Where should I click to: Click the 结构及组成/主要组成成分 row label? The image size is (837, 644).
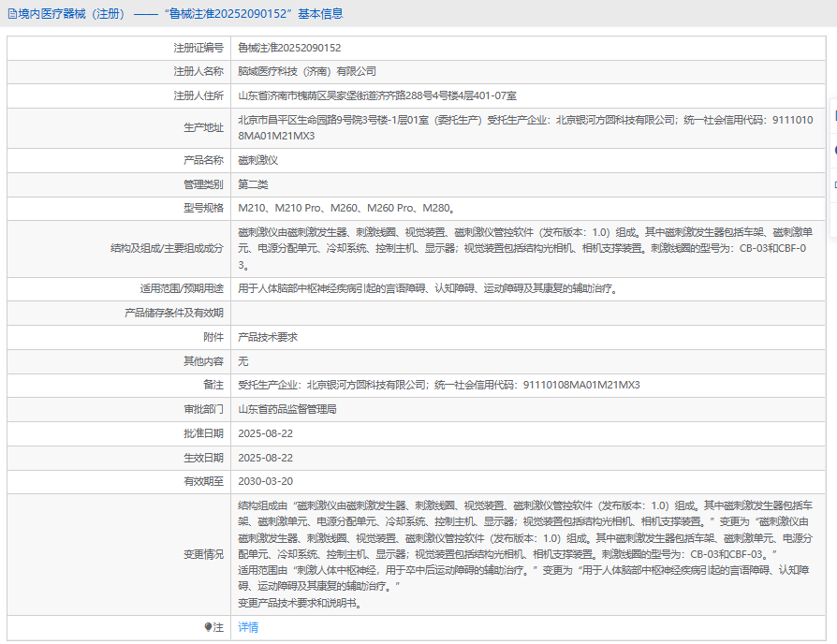(x=167, y=248)
